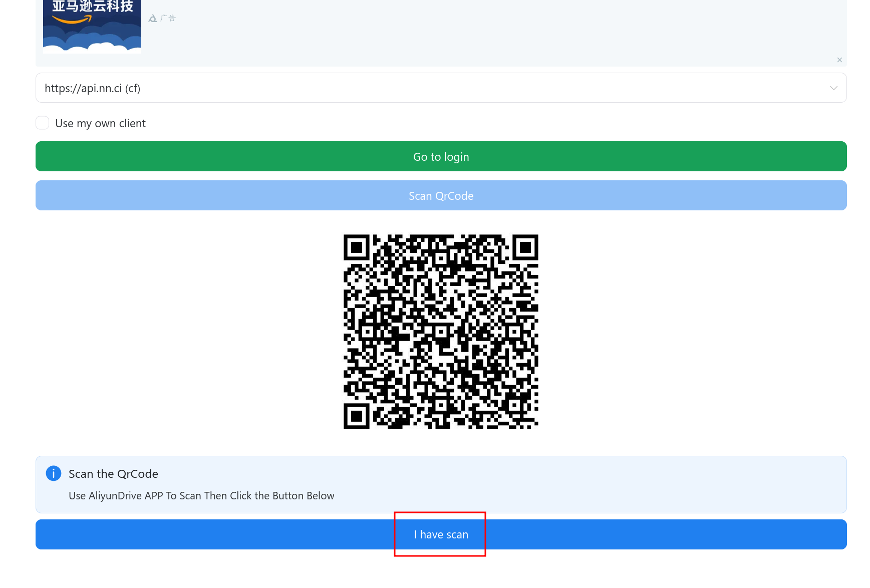The image size is (870, 588).
Task: Open the Amazon cloud ad thumbnail
Action: click(x=92, y=27)
